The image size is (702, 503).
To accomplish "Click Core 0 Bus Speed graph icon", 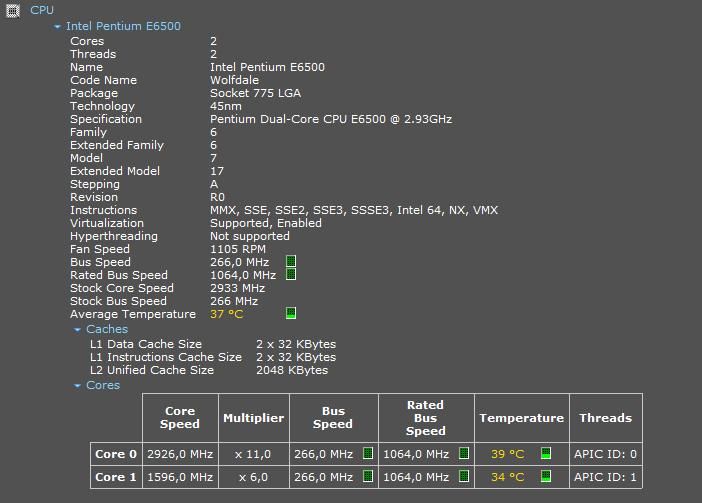I will pyautogui.click(x=368, y=453).
